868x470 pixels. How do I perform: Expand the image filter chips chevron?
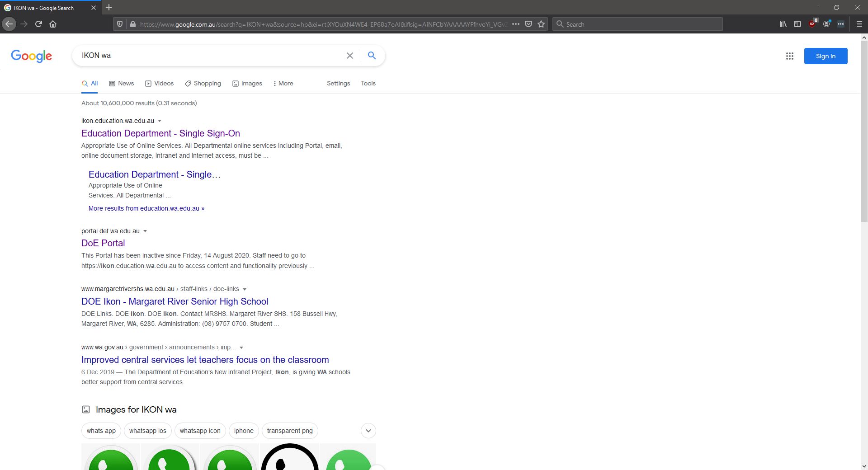(x=368, y=431)
